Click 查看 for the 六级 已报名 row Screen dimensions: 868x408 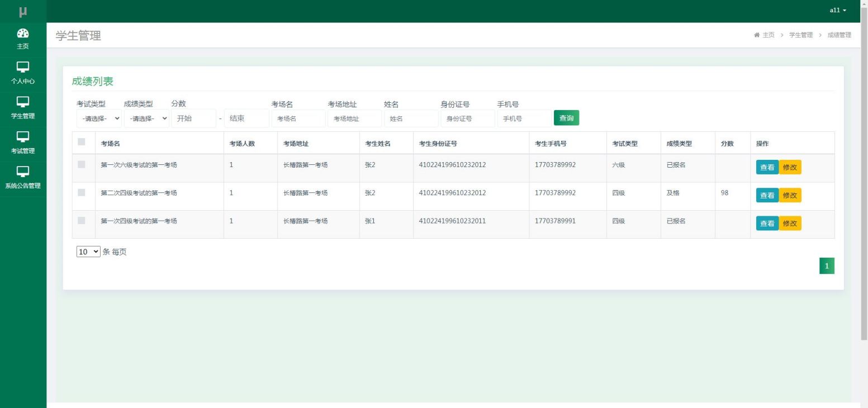767,167
